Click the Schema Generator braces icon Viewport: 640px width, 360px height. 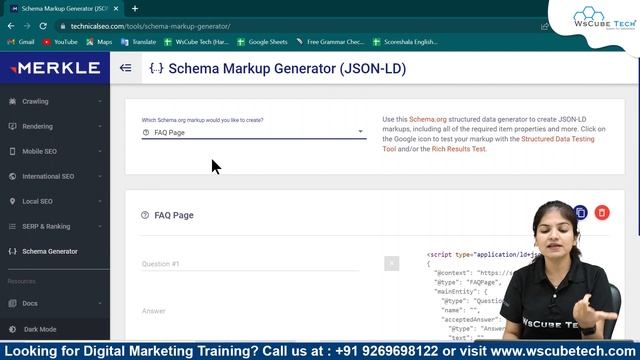click(x=12, y=251)
